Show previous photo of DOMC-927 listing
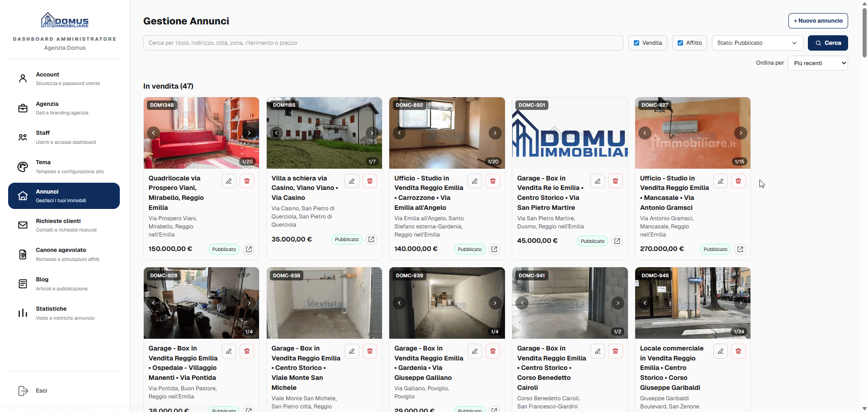868x412 pixels. pyautogui.click(x=645, y=133)
